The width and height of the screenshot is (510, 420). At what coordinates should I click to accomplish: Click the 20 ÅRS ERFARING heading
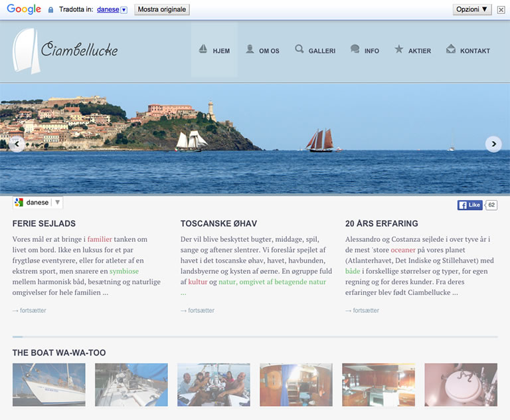[x=382, y=223]
